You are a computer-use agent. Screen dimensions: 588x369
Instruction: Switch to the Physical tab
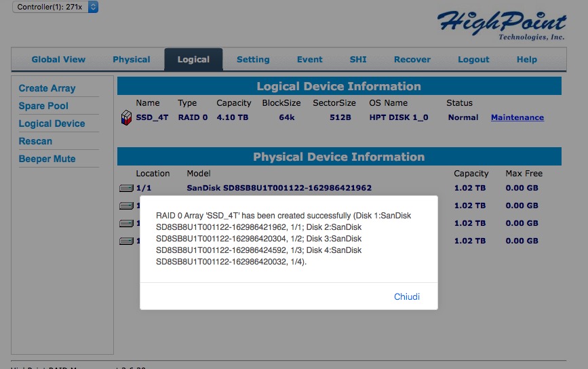pyautogui.click(x=132, y=60)
